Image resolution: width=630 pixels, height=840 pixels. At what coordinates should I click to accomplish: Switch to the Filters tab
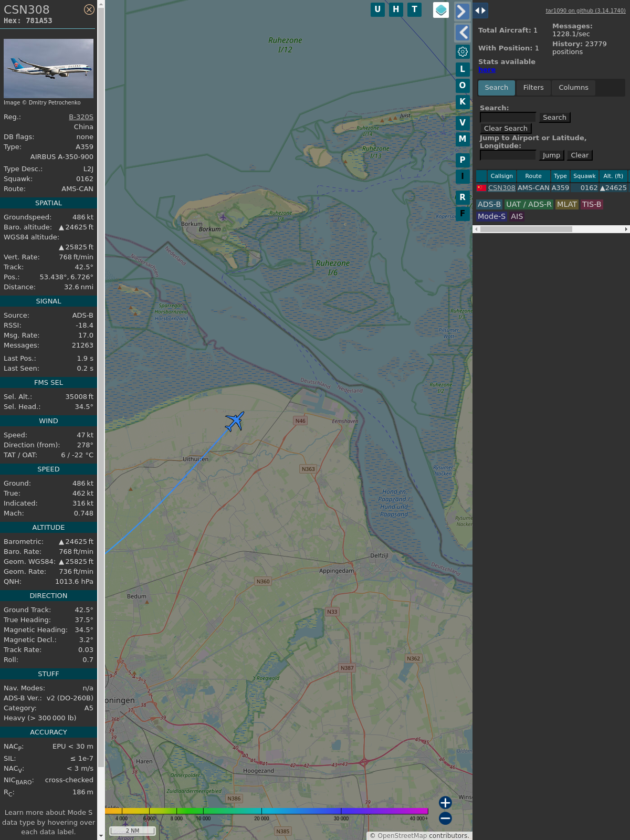coord(533,88)
